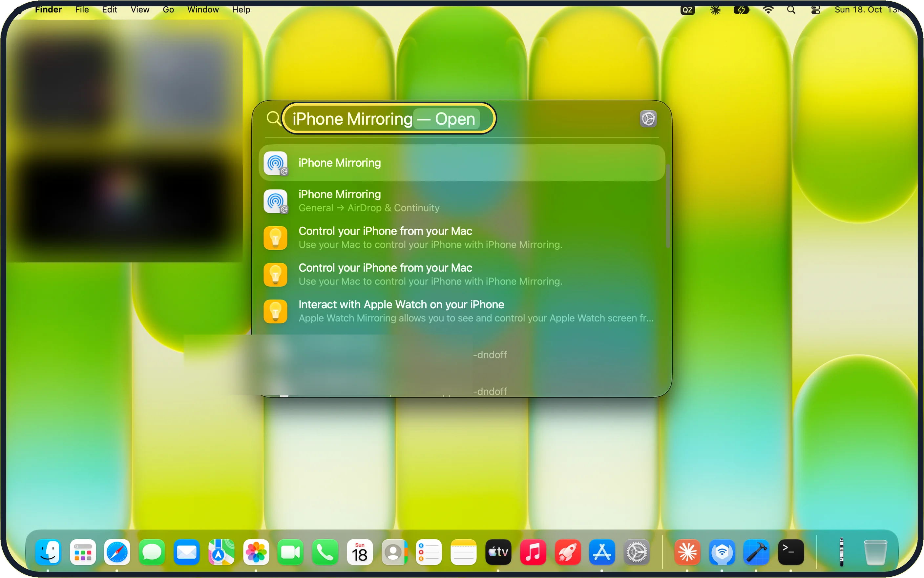Open Mail from the Dock
The width and height of the screenshot is (924, 578).
pos(186,552)
